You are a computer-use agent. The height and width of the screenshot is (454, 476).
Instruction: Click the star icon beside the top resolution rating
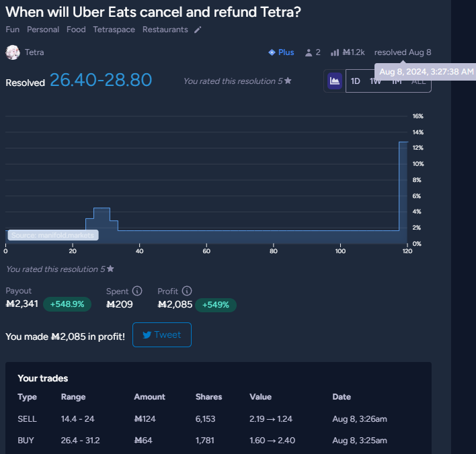point(288,81)
